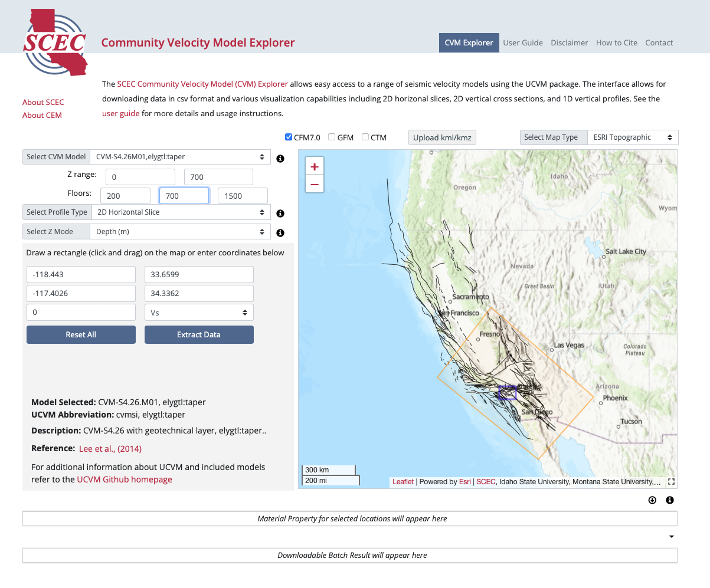This screenshot has width=710, height=588.
Task: Open the Select CVM Model dropdown
Action: coord(180,157)
